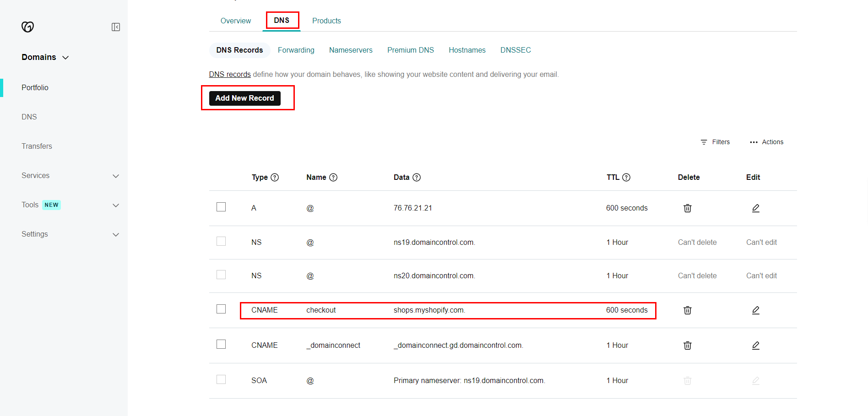
Task: Check the checkout CNAME row checkbox
Action: pyautogui.click(x=221, y=309)
